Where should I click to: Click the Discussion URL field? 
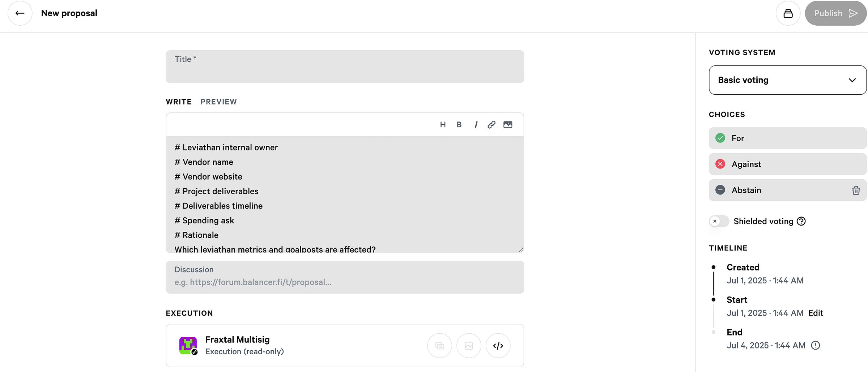(x=345, y=277)
